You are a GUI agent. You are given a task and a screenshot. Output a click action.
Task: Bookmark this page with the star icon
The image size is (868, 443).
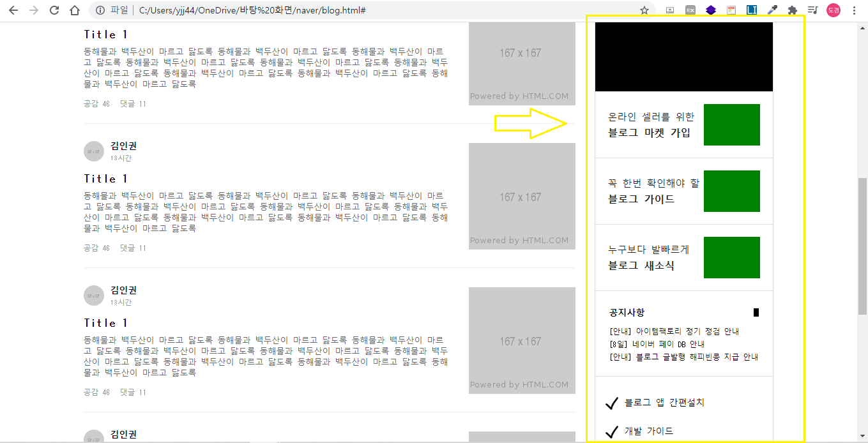coord(644,10)
